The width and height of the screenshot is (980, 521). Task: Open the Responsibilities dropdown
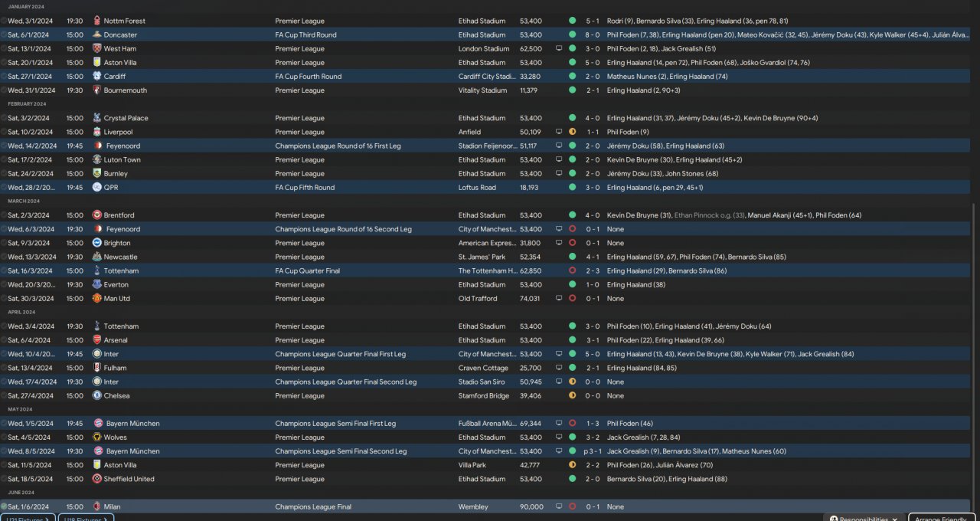click(863, 518)
